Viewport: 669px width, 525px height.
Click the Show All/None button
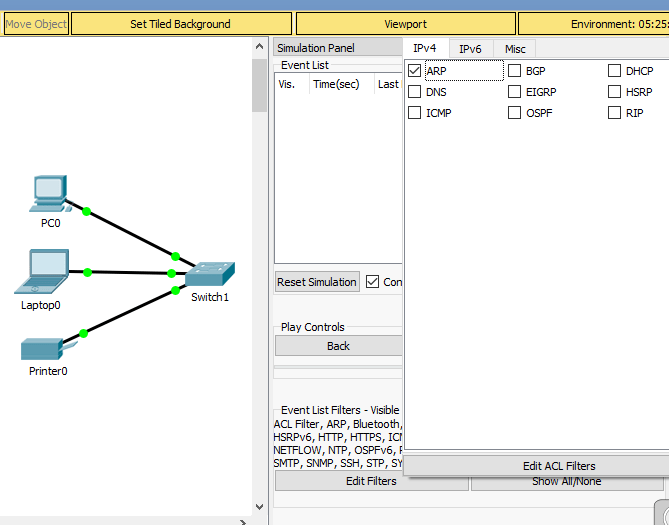coord(567,482)
